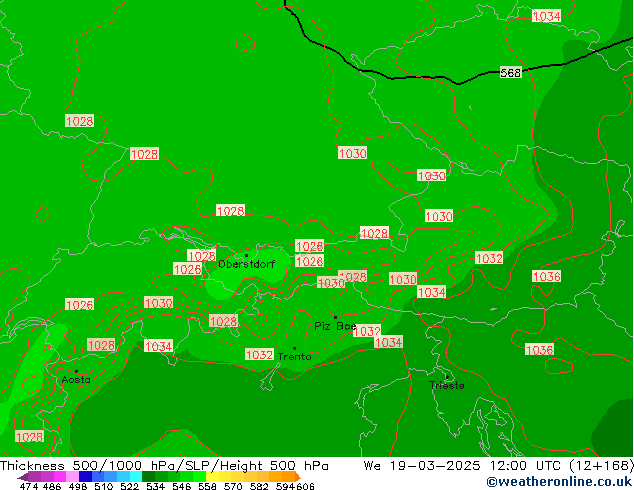Select the topmost 1028 label on the map
Image resolution: width=634 pixels, height=490 pixels.
point(80,121)
